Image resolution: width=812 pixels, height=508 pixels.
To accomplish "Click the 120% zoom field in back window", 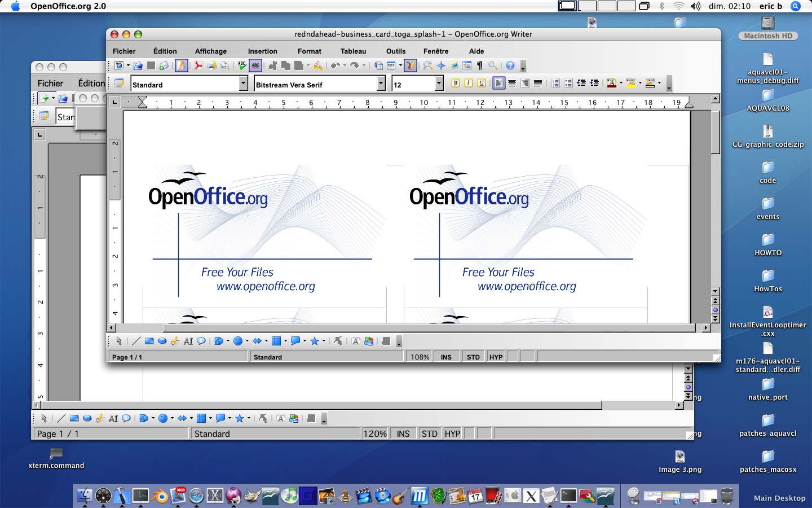I will point(375,433).
